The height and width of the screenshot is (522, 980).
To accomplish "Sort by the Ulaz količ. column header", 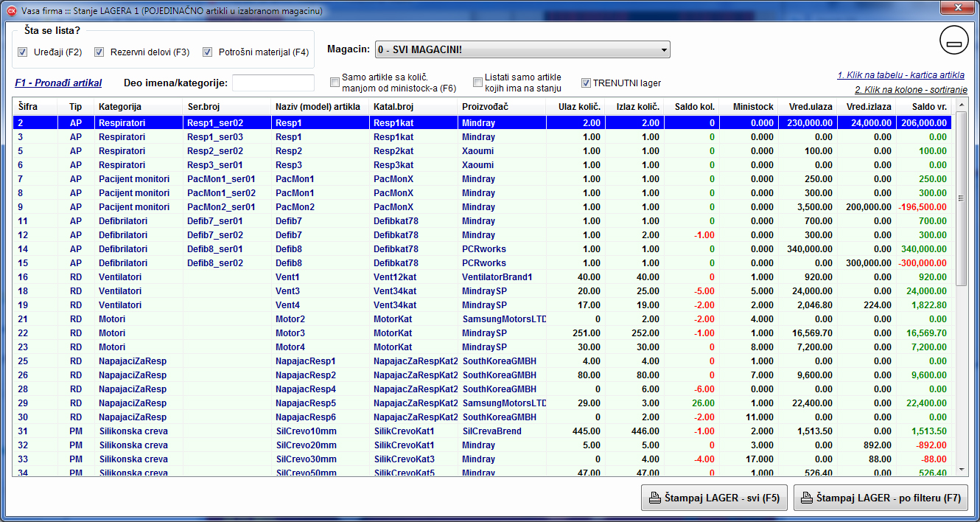I will [x=575, y=107].
